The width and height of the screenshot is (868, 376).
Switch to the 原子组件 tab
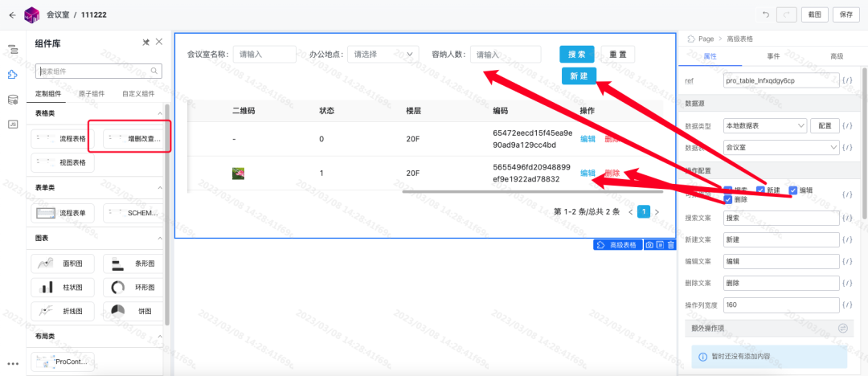tap(90, 93)
